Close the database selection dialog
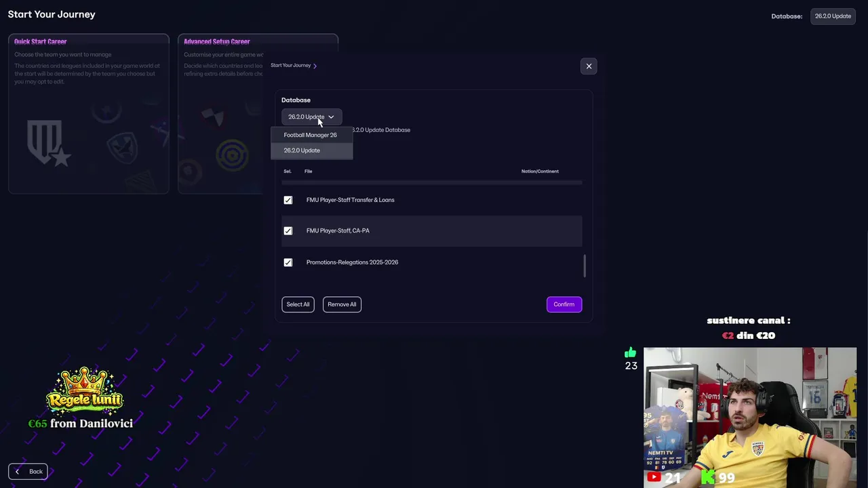The height and width of the screenshot is (488, 868). [x=589, y=66]
